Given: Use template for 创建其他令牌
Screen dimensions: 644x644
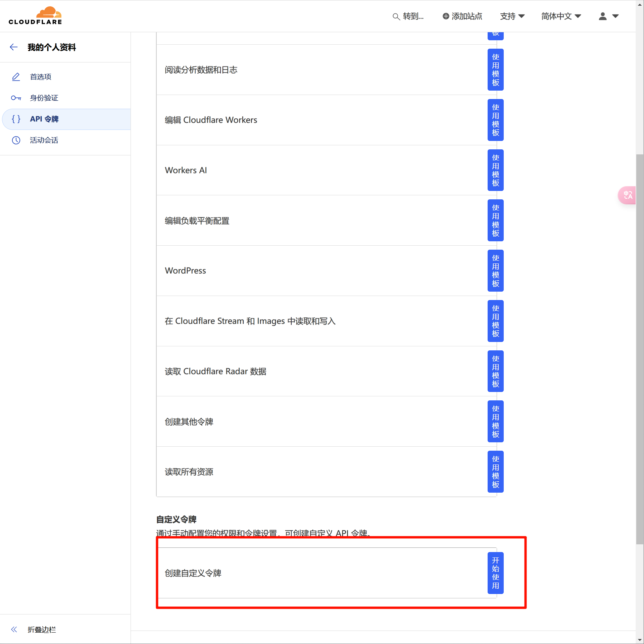Looking at the screenshot, I should click(495, 422).
